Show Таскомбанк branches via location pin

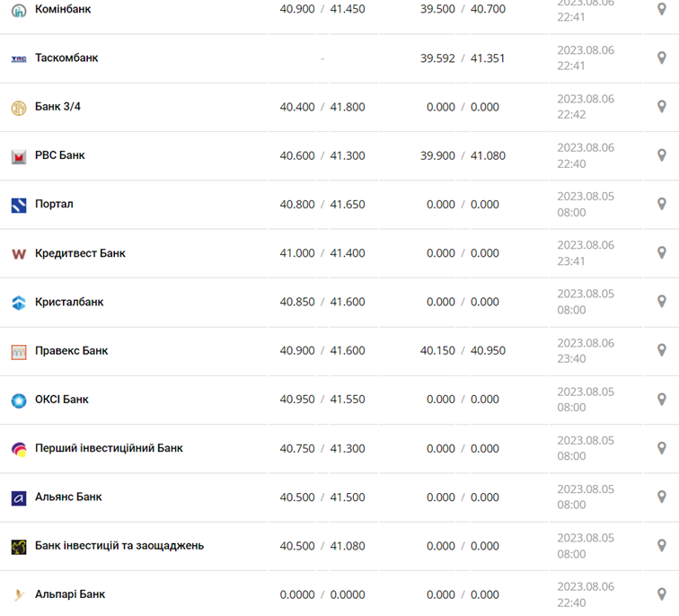(x=662, y=58)
